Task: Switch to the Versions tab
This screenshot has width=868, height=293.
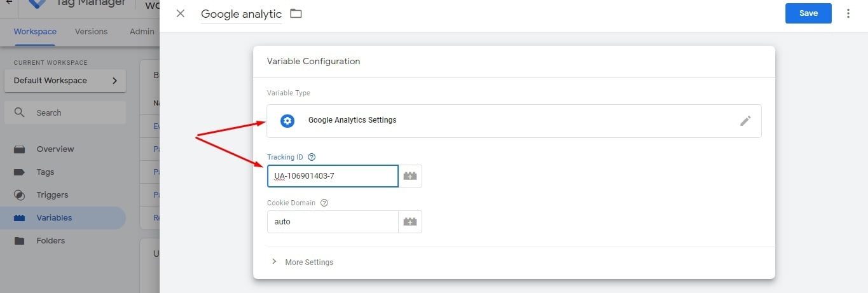Action: [x=91, y=32]
